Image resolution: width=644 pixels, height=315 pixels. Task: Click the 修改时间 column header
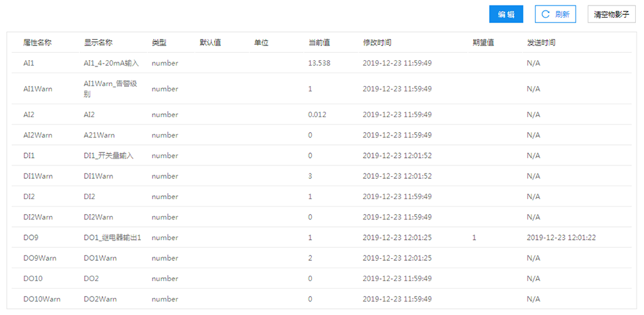(x=377, y=43)
